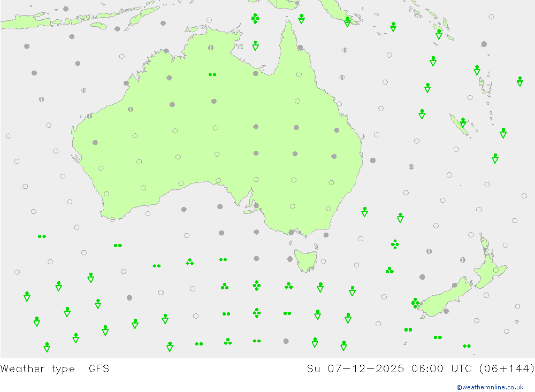Select the '(06+144)' forecast offset text
The height and width of the screenshot is (392, 535).
[x=506, y=368]
